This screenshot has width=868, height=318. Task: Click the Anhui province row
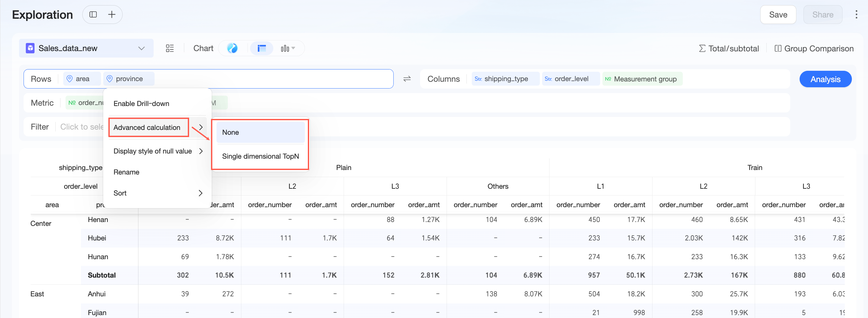(96, 294)
